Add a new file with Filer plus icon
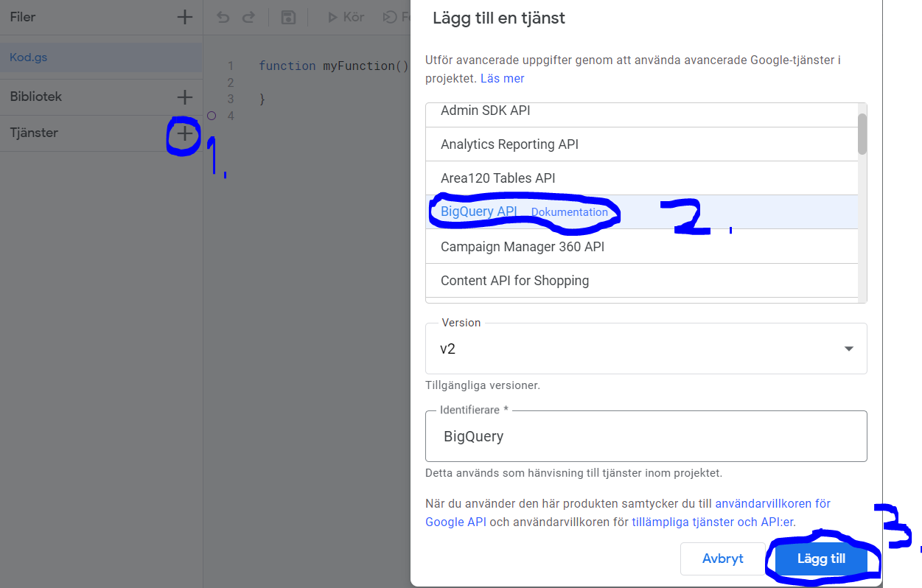Screen dimensions: 922x588 185,17
